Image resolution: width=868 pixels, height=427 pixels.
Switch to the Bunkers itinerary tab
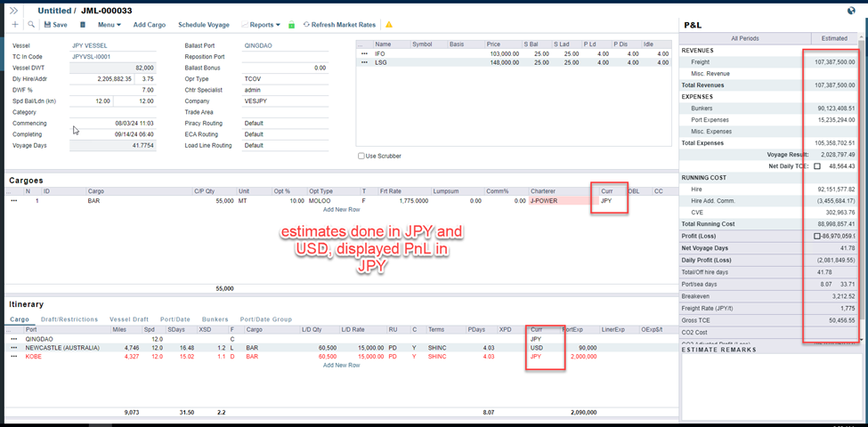click(x=215, y=318)
